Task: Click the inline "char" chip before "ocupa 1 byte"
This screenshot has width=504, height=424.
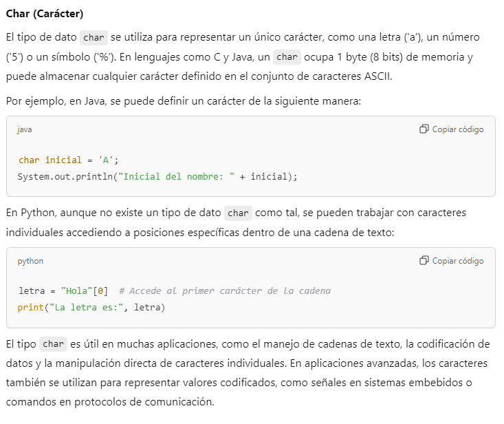Action: pos(287,57)
